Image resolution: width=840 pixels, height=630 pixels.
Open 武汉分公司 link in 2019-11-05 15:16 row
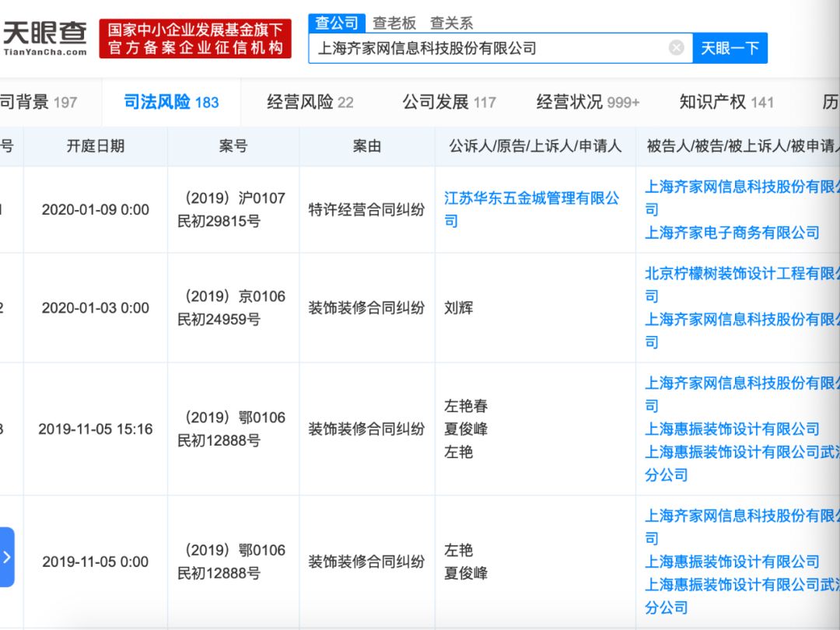pos(742,464)
